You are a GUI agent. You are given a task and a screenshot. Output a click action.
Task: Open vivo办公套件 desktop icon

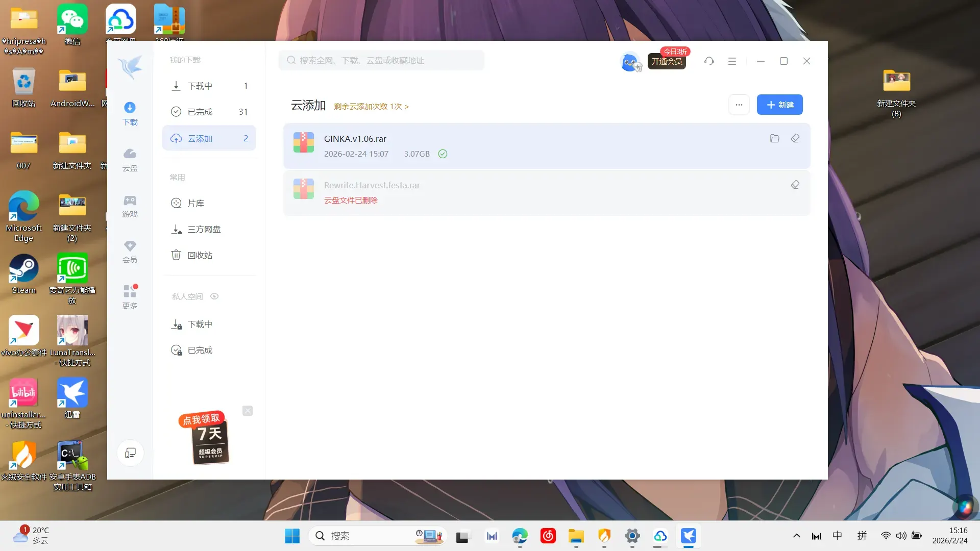point(24,336)
